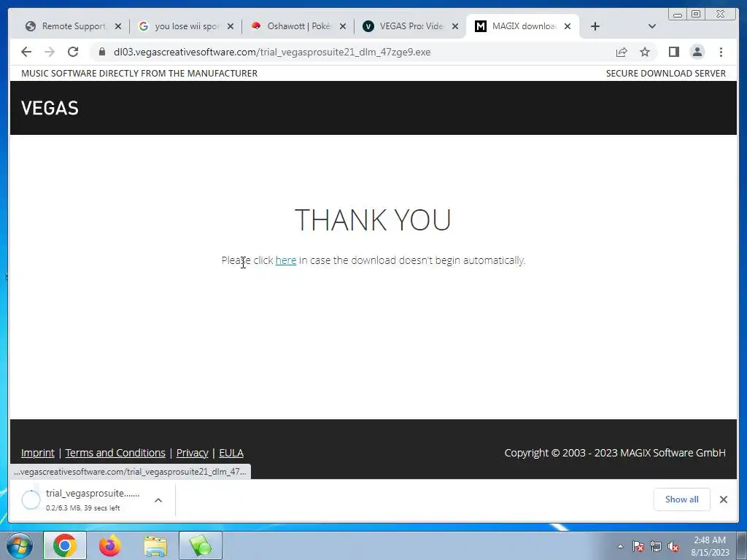The height and width of the screenshot is (560, 747).
Task: Share this page via share icon
Action: tap(622, 52)
